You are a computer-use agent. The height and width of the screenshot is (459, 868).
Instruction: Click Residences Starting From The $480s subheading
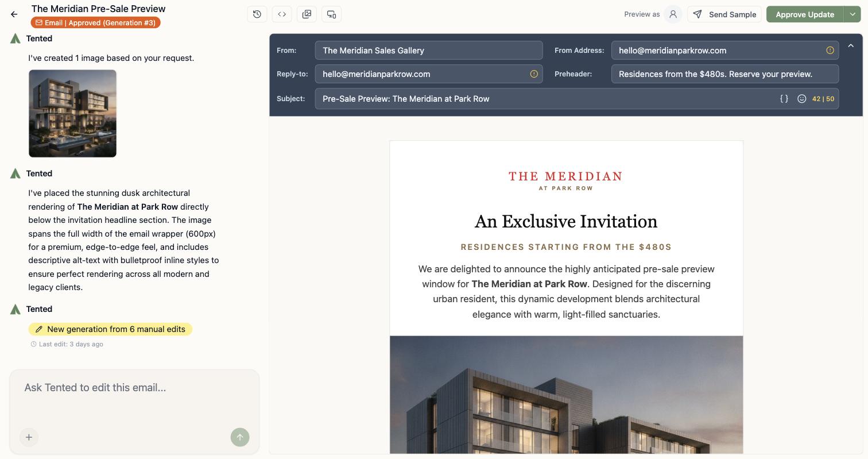pos(566,247)
